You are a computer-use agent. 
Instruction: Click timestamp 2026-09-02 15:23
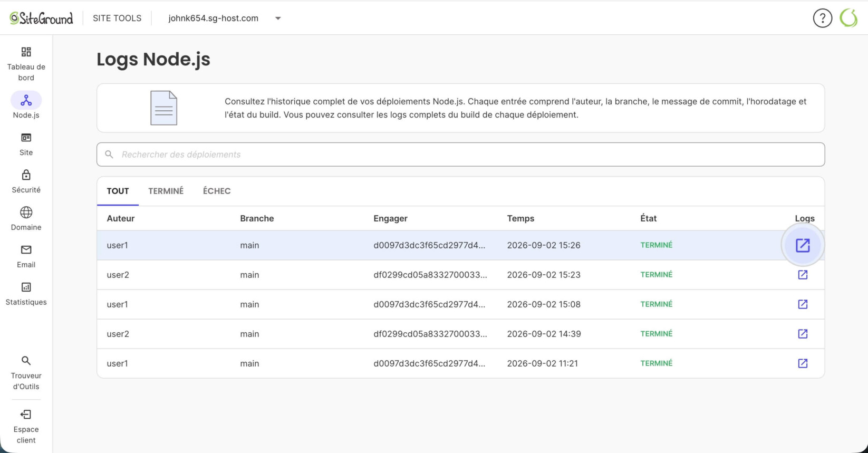click(544, 275)
